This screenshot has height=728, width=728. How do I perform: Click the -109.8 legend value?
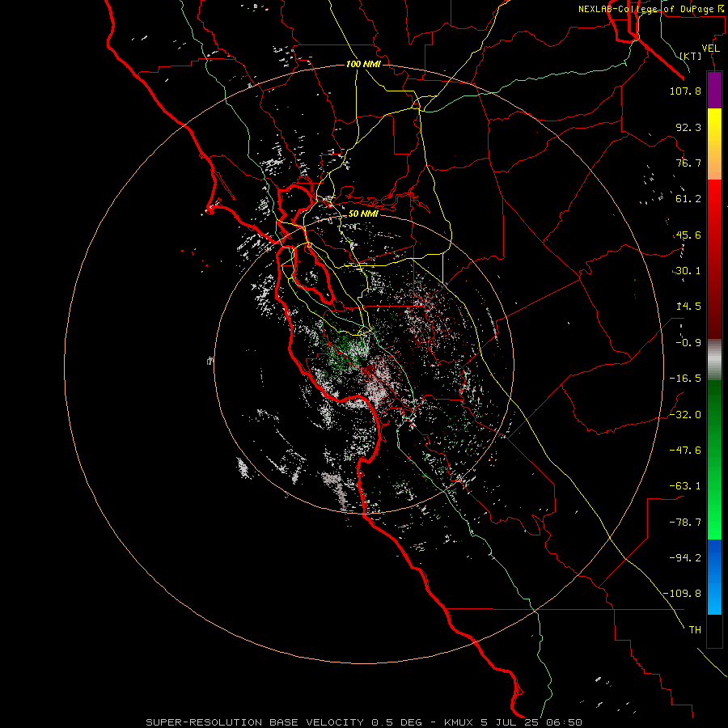pos(683,594)
